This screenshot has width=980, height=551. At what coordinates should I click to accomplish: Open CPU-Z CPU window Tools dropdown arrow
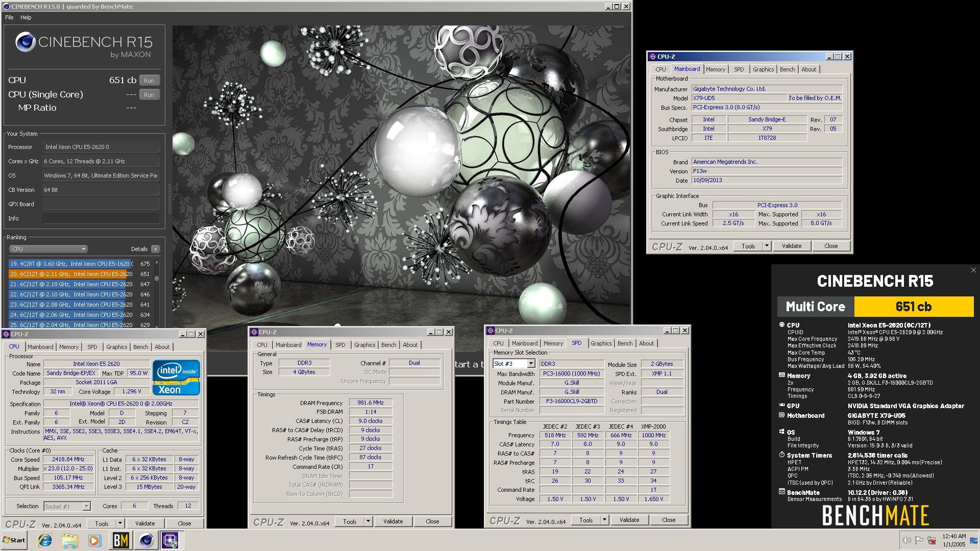point(120,523)
